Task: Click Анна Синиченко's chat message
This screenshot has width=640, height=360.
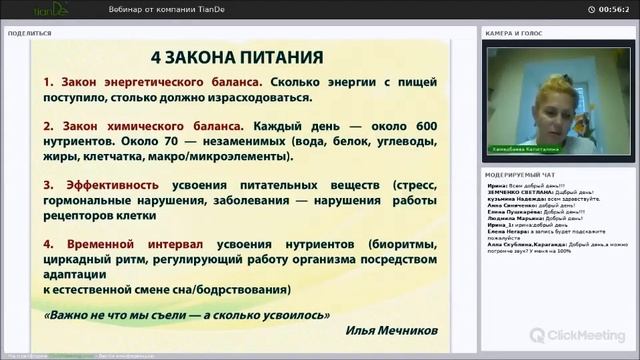Action: (531, 205)
